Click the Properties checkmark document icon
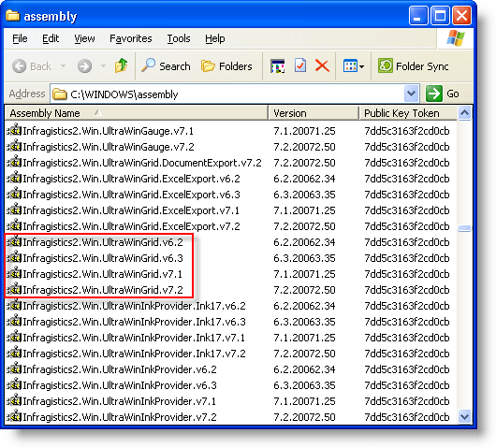The image size is (496, 448). tap(300, 65)
